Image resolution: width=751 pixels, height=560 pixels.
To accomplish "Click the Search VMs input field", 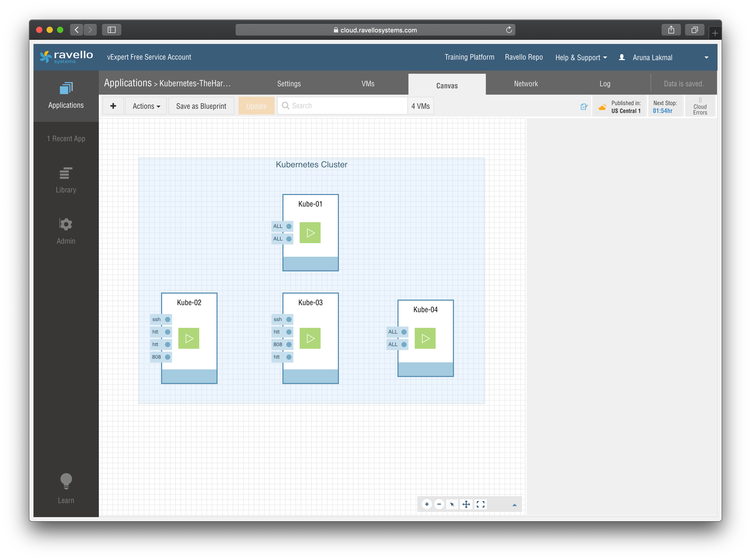I will (343, 106).
